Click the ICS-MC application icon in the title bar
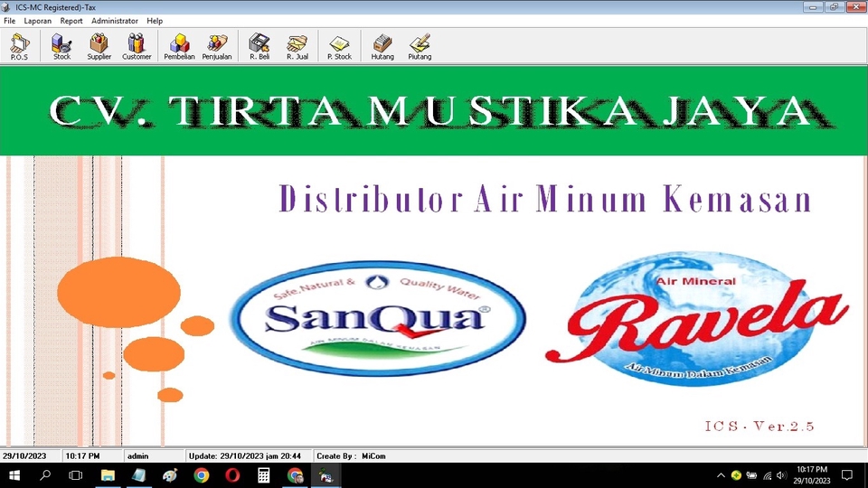 click(6, 7)
